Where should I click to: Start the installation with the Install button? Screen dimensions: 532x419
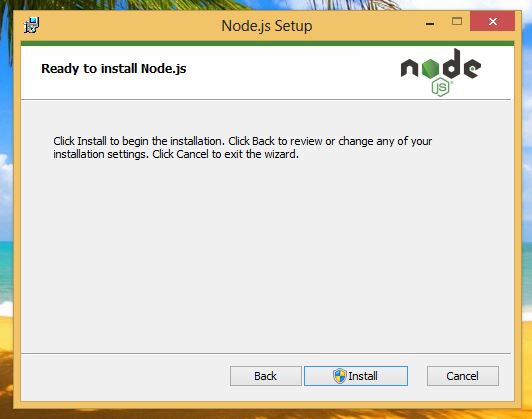coord(356,376)
